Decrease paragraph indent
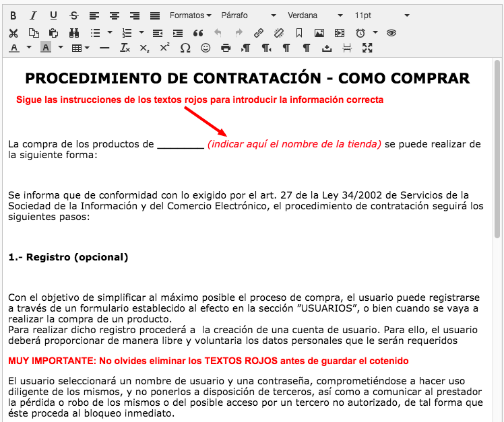 [158, 33]
